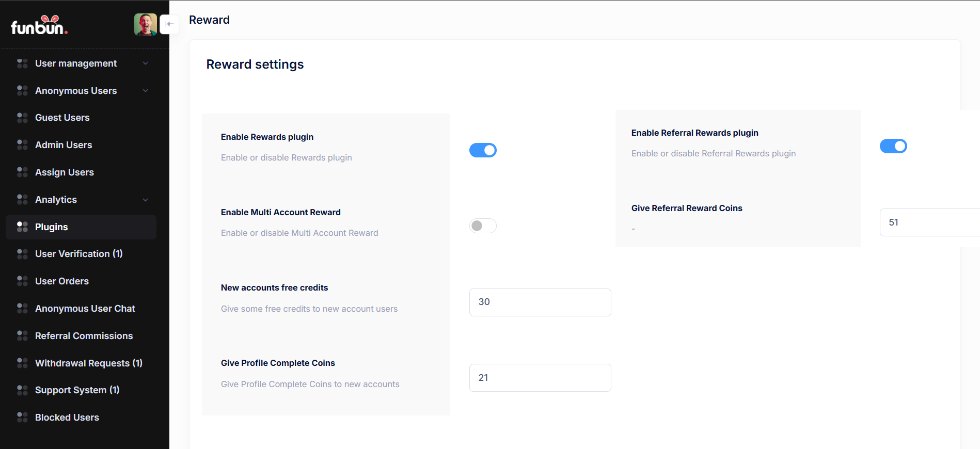Screen dimensions: 980x449
Task: Click the funbun logo
Action: point(39,25)
